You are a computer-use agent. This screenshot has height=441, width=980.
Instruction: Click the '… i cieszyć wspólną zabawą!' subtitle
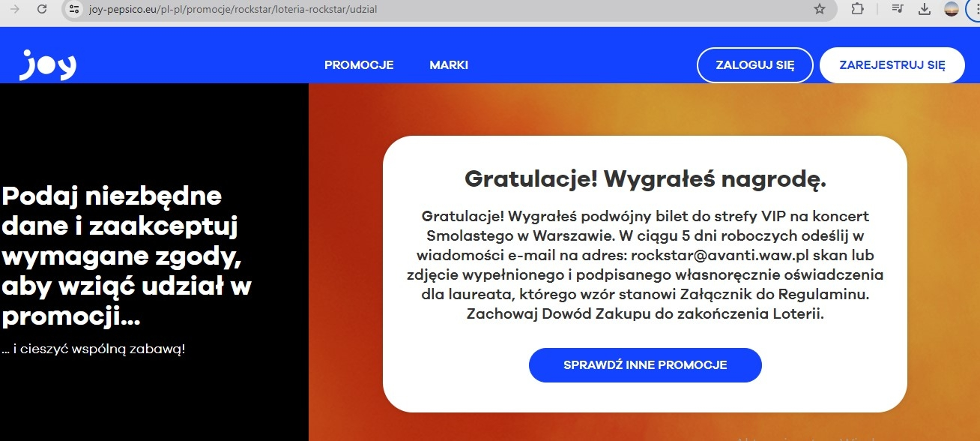pos(93,349)
